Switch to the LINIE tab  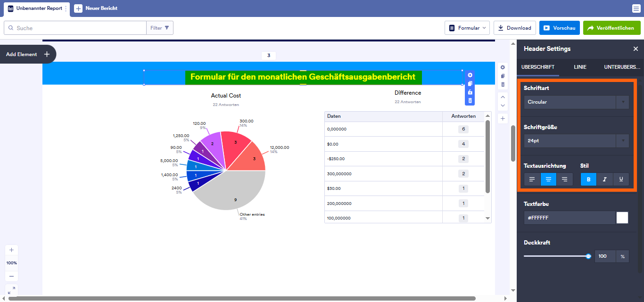580,67
